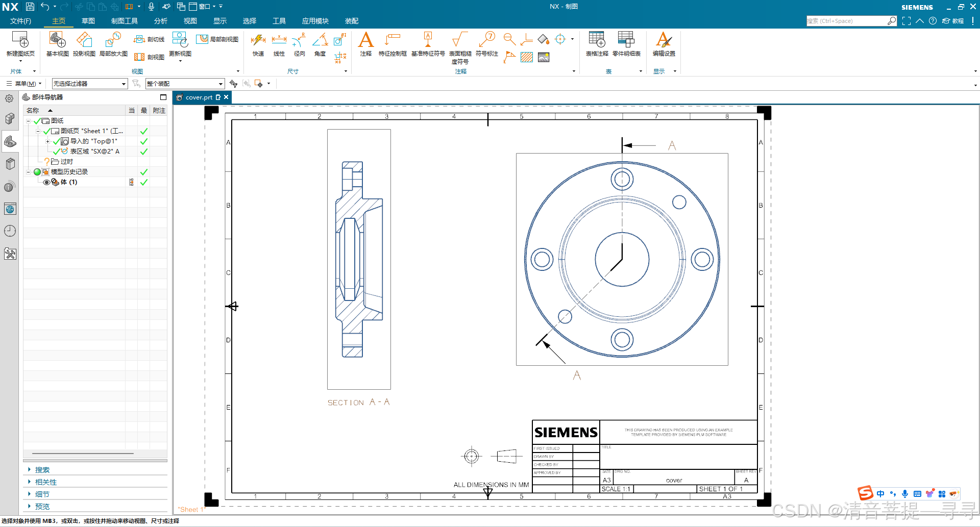Select the Radial dimension (径向) tool

300,44
